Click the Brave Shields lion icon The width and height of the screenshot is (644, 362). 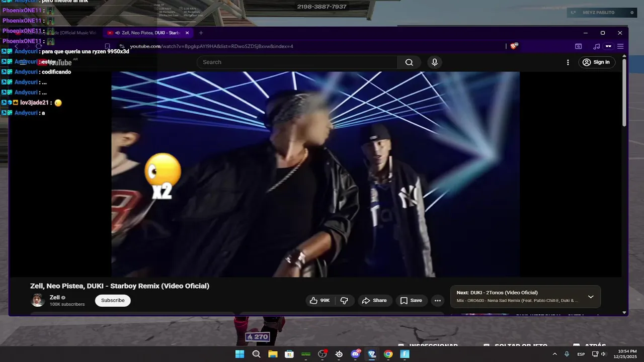pos(514,46)
